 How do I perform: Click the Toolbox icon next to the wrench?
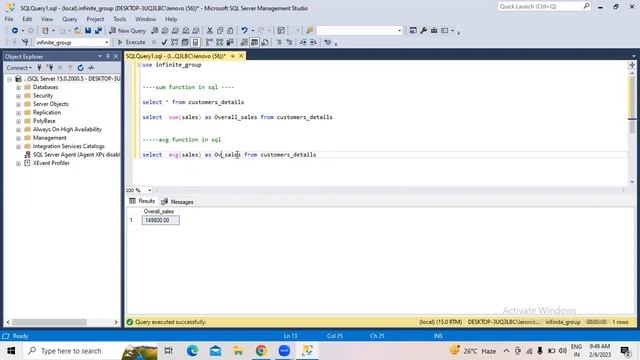[x=434, y=31]
